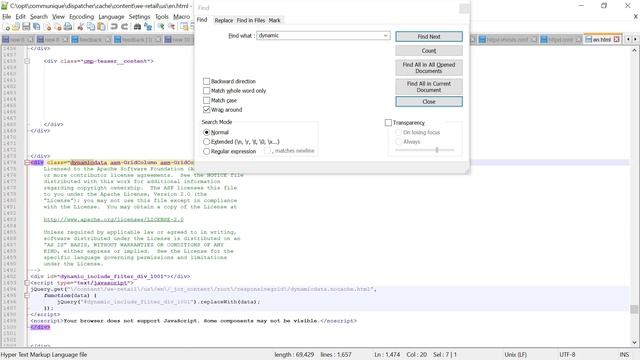Click the Close All toolbar icon

pos(58,27)
